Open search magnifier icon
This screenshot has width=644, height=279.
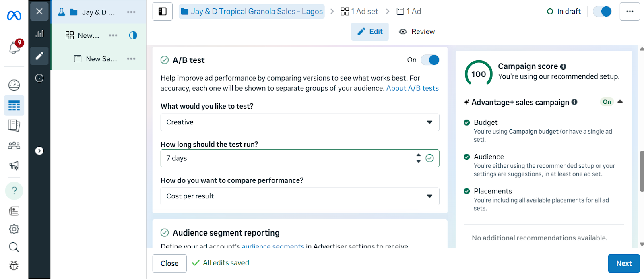click(14, 247)
